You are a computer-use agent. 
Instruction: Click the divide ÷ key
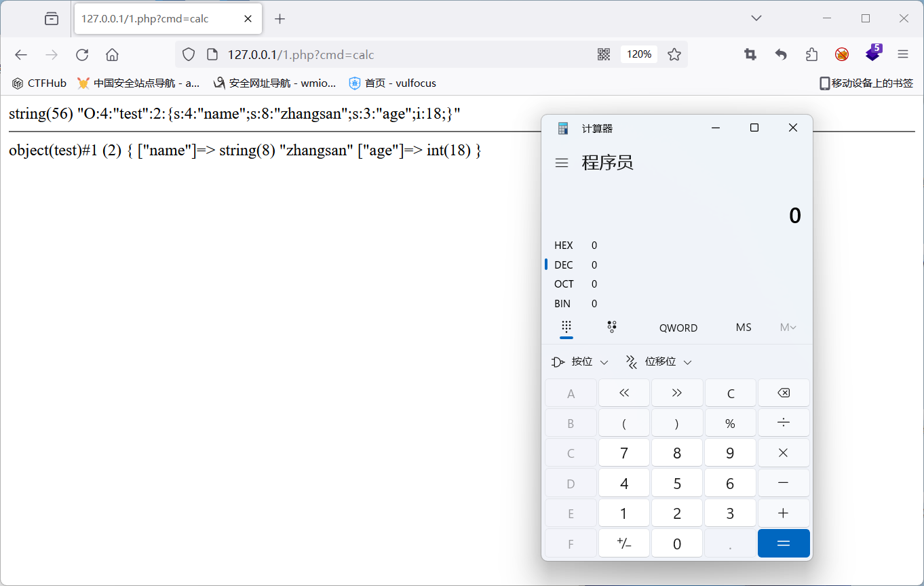[784, 423]
